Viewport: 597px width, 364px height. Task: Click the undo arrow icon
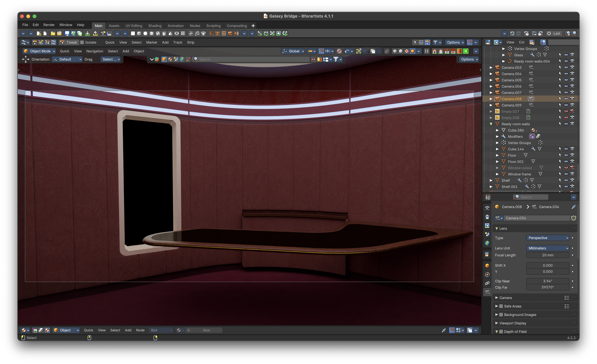[512, 33]
